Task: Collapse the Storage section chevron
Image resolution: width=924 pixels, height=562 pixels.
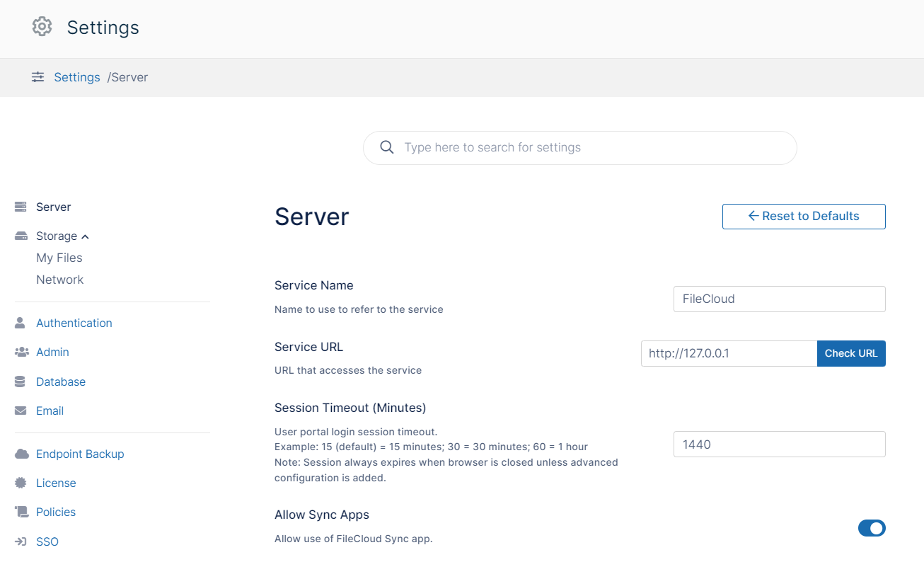Action: [86, 236]
